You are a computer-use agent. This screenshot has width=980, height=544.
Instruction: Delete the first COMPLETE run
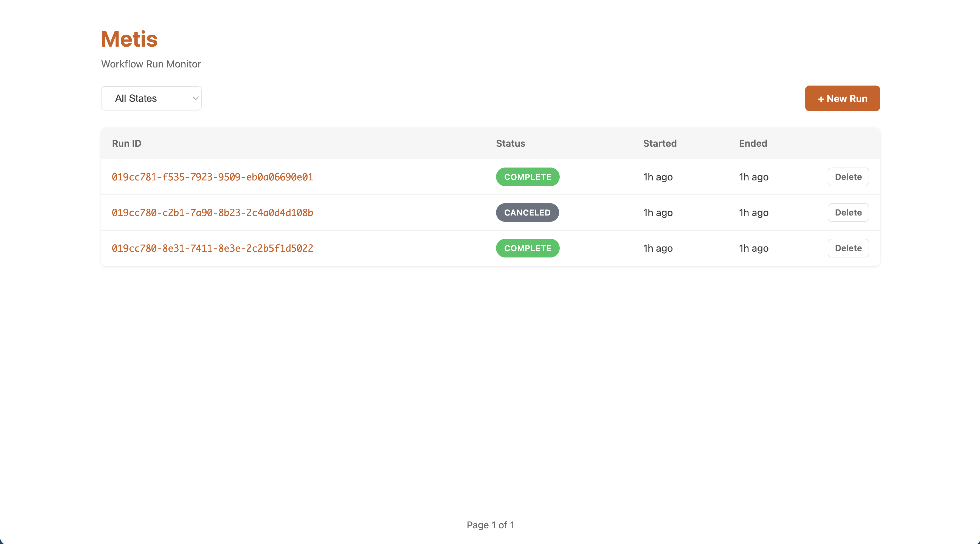click(847, 177)
